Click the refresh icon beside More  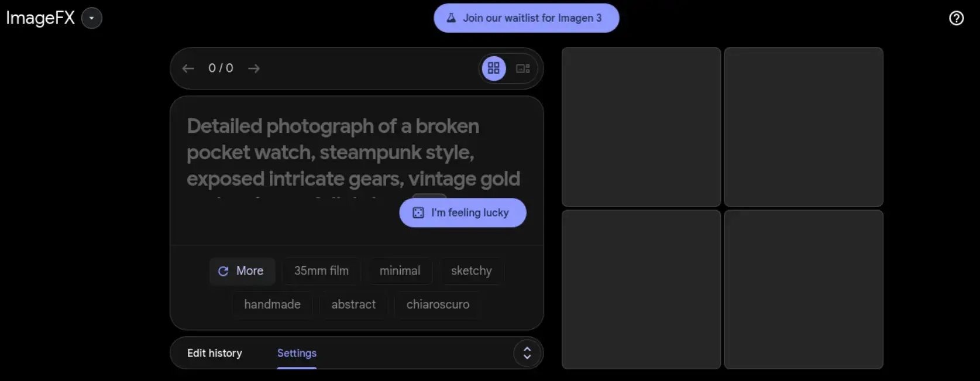(223, 271)
